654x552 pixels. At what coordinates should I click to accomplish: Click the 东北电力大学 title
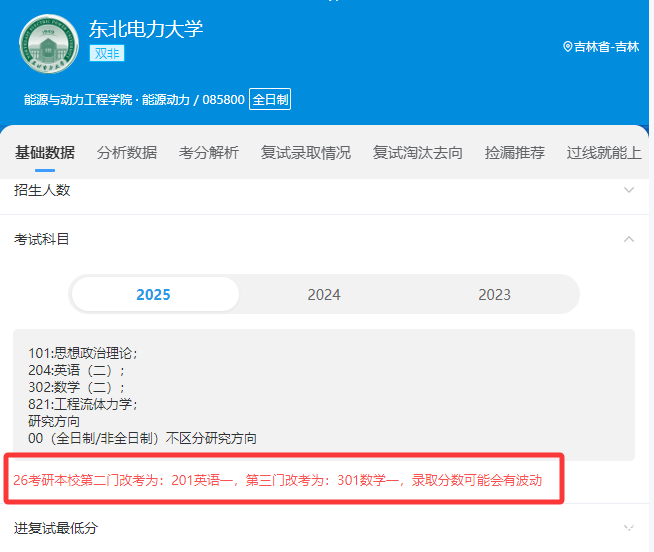[146, 28]
